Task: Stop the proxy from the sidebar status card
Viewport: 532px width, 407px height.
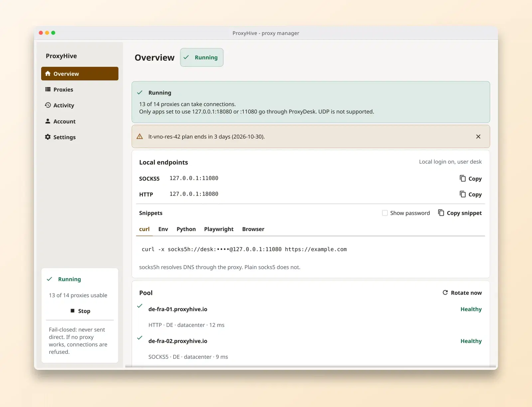Action: click(x=80, y=311)
